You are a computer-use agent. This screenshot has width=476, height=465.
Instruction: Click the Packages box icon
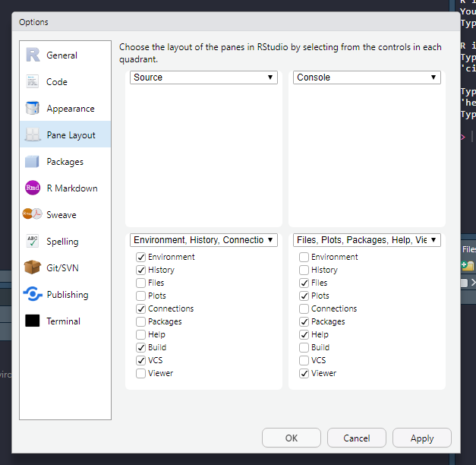tap(32, 161)
